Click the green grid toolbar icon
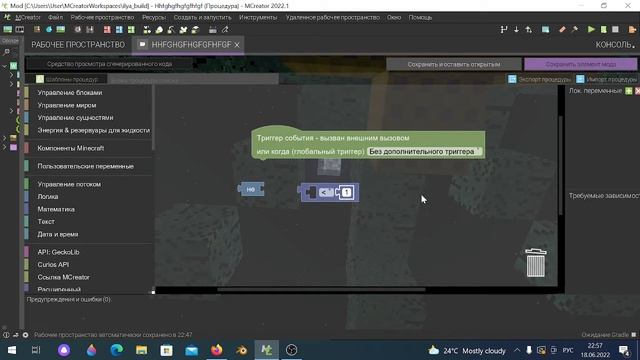Viewport: 640px width, 360px height. pyautogui.click(x=131, y=29)
